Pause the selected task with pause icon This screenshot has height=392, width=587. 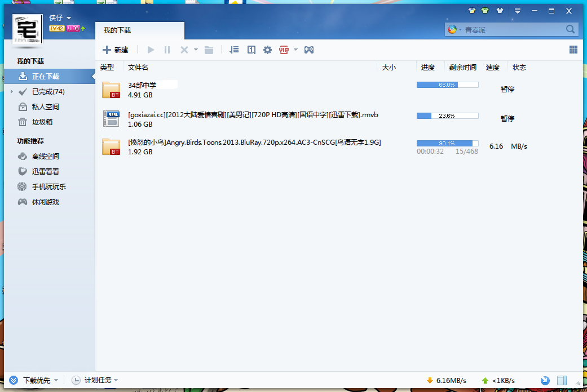click(167, 50)
